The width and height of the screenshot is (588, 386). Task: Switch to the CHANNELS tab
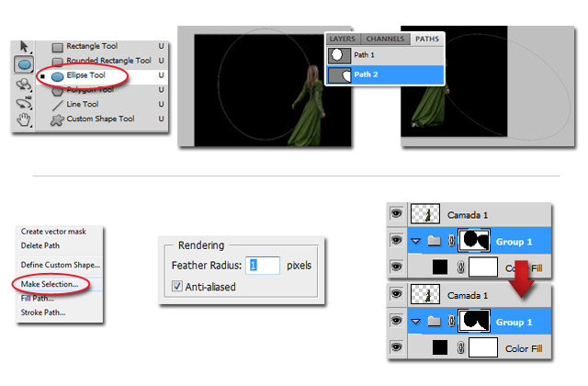tap(385, 39)
